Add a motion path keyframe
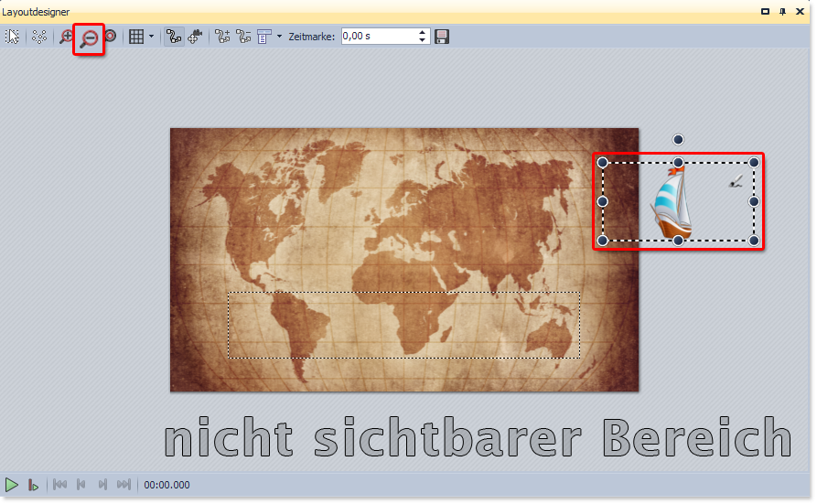Image resolution: width=817 pixels, height=504 pixels. (222, 37)
